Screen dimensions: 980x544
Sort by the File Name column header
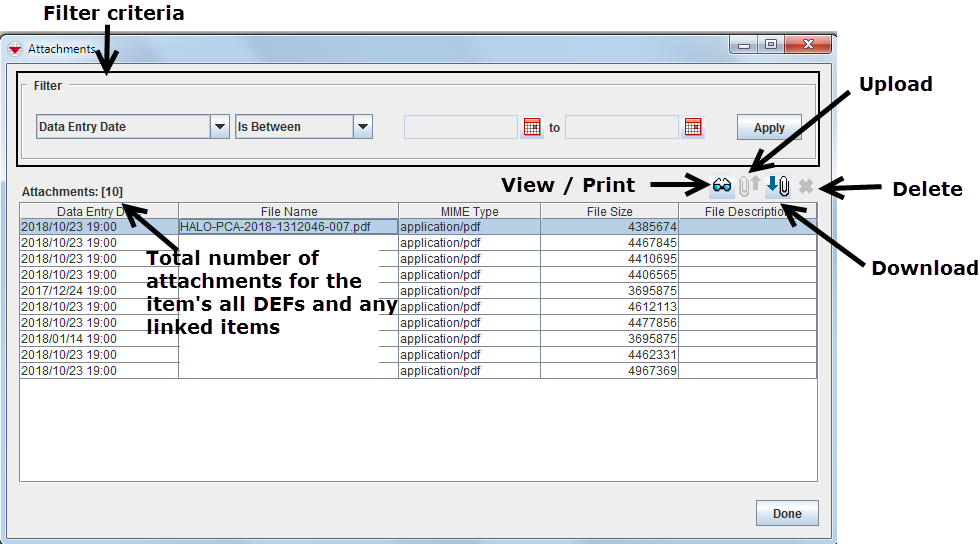pos(288,211)
